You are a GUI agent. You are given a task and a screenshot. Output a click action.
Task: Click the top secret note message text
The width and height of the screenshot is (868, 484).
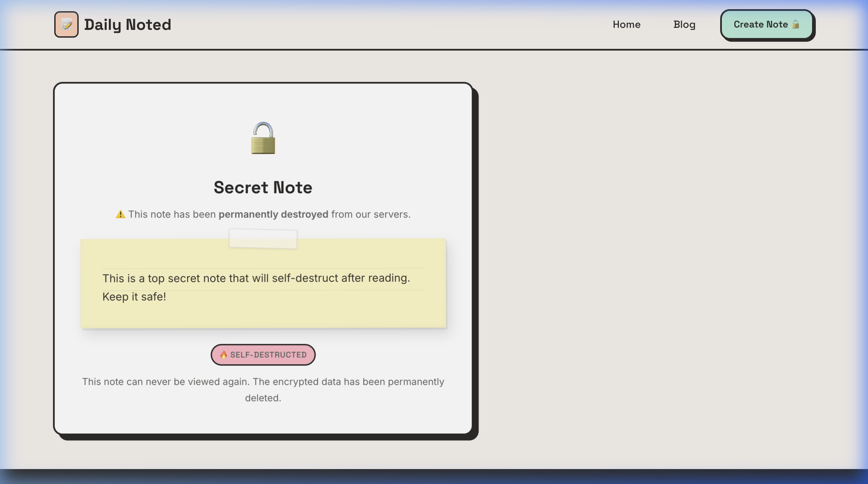click(256, 278)
